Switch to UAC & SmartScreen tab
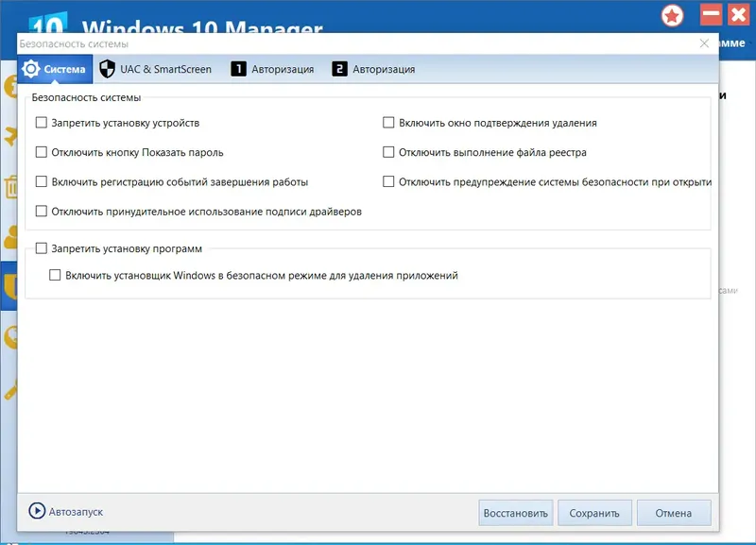This screenshot has width=756, height=545. coord(155,69)
